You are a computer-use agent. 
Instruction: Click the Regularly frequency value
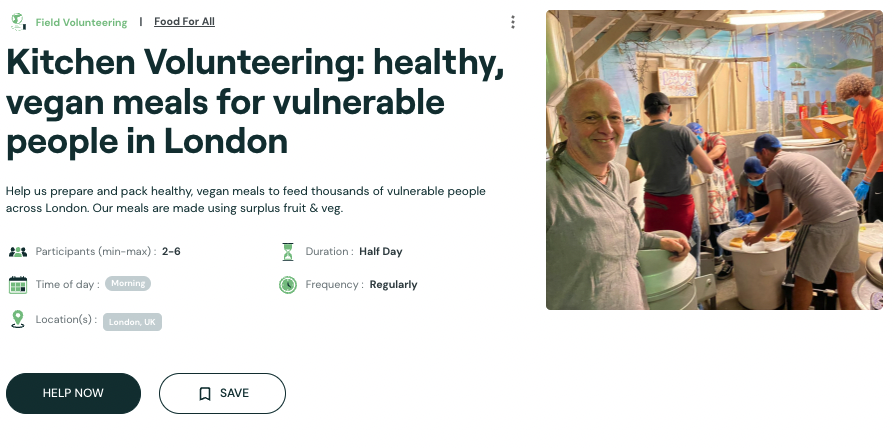[393, 285]
